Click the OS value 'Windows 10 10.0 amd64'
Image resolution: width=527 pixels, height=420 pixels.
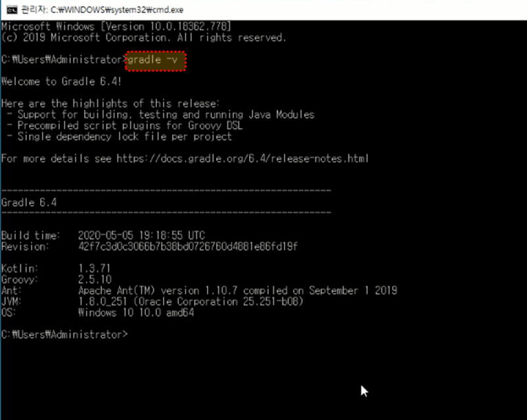click(x=136, y=313)
